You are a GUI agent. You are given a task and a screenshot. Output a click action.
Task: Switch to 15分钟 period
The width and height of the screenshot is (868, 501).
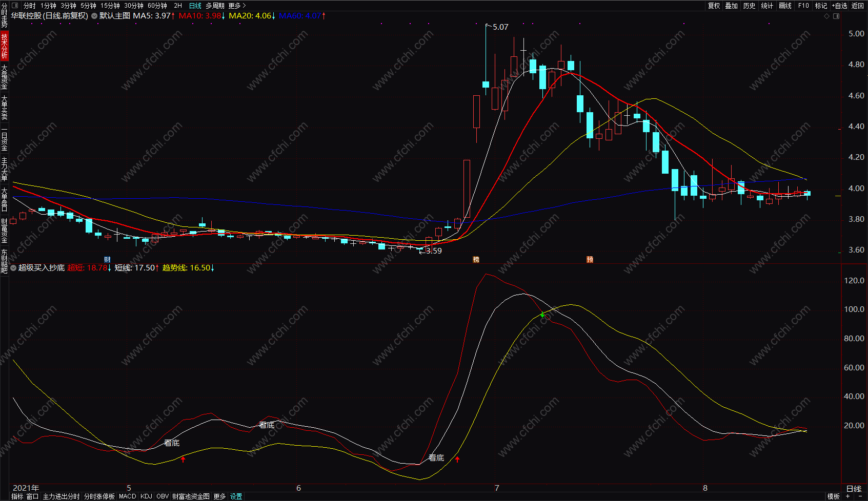pyautogui.click(x=110, y=6)
